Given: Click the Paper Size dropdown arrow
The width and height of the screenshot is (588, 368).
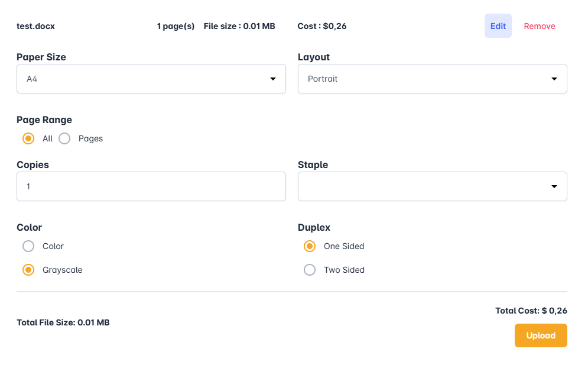Looking at the screenshot, I should click(x=273, y=79).
